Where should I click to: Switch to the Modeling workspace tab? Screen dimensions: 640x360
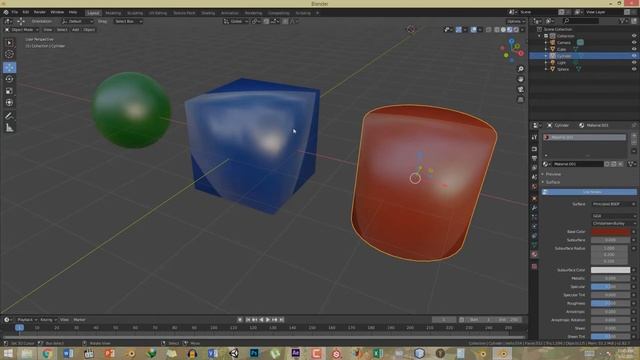[113, 13]
